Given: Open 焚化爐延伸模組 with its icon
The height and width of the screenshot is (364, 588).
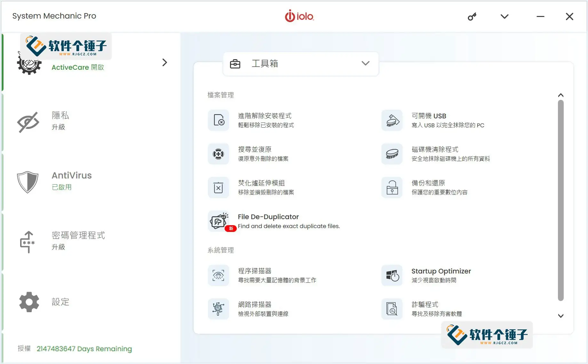Looking at the screenshot, I should pos(218,187).
